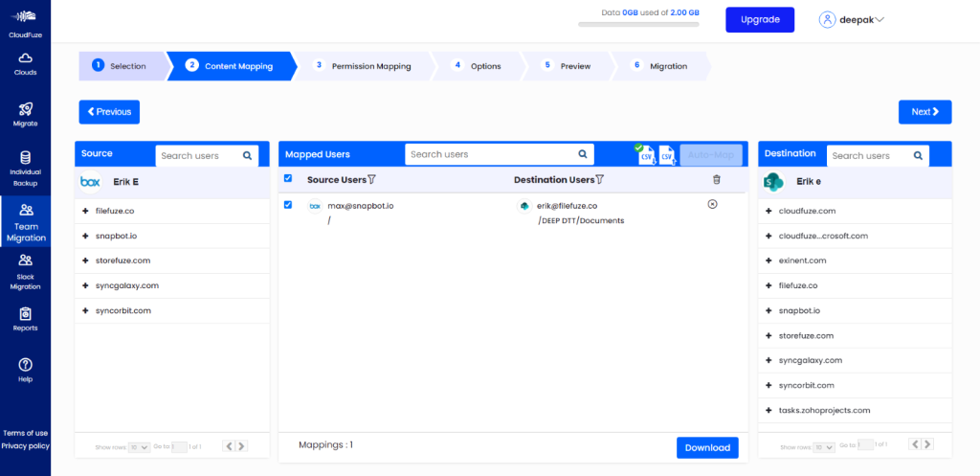Select the Content Mapping step
The width and height of the screenshot is (980, 476).
pyautogui.click(x=232, y=66)
